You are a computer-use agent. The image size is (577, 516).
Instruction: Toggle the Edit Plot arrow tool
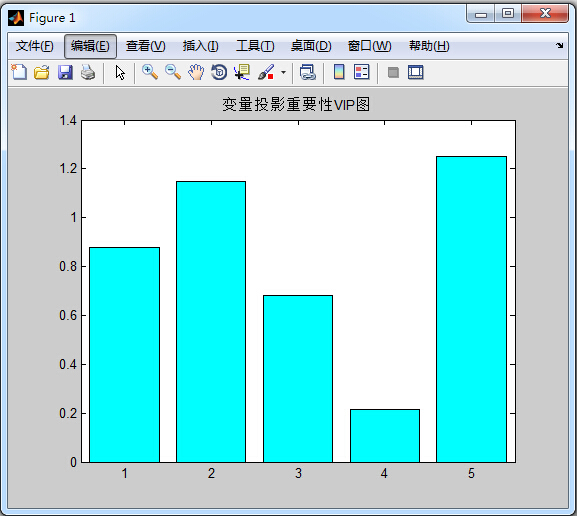(120, 72)
